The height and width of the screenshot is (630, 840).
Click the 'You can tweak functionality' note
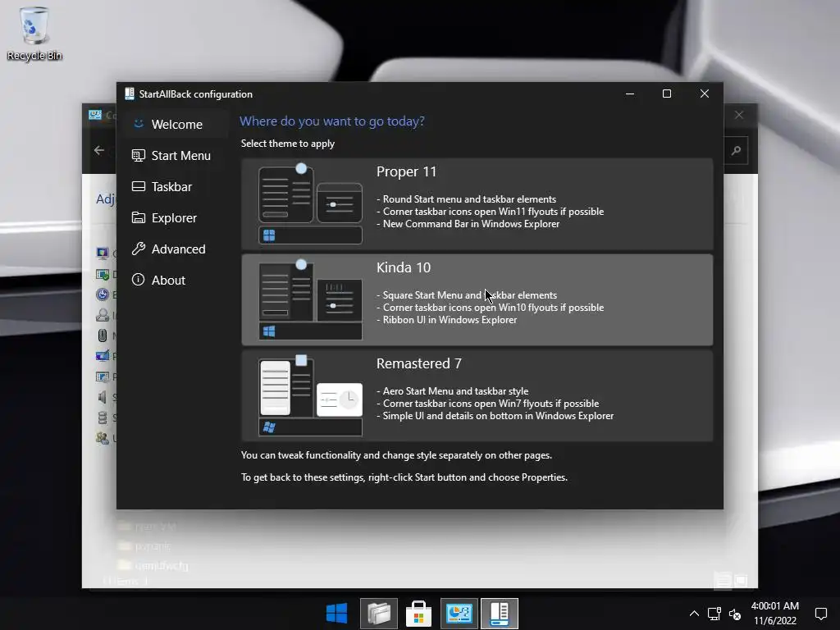pyautogui.click(x=396, y=455)
